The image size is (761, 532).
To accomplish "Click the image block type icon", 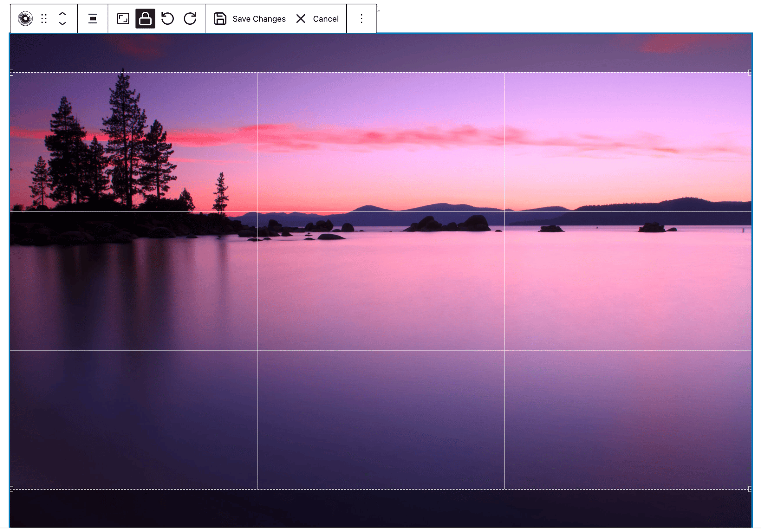I will (25, 19).
